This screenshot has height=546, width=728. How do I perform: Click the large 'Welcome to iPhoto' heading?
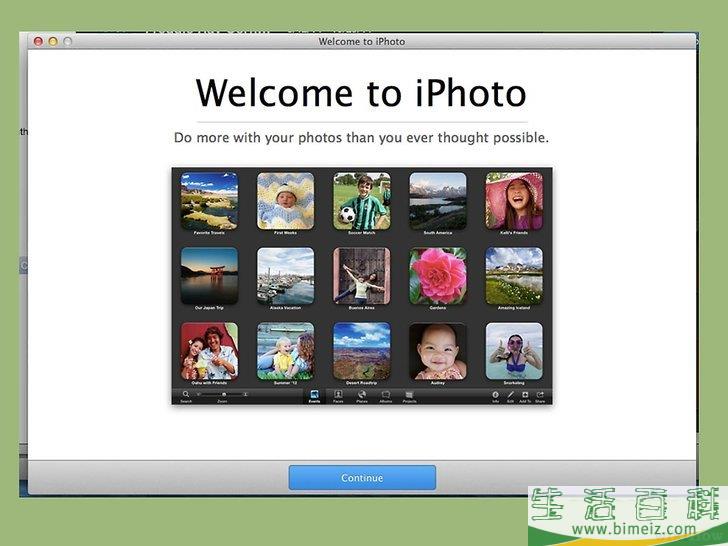point(361,93)
